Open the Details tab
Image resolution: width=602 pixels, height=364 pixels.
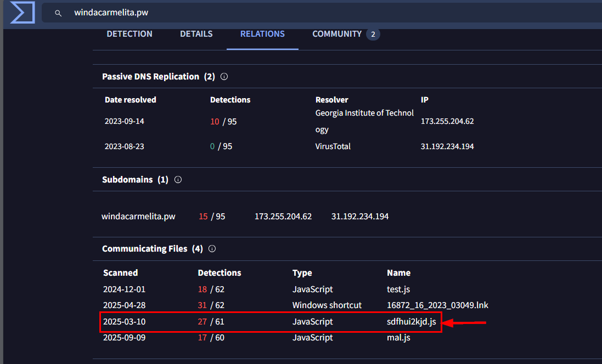coord(196,34)
